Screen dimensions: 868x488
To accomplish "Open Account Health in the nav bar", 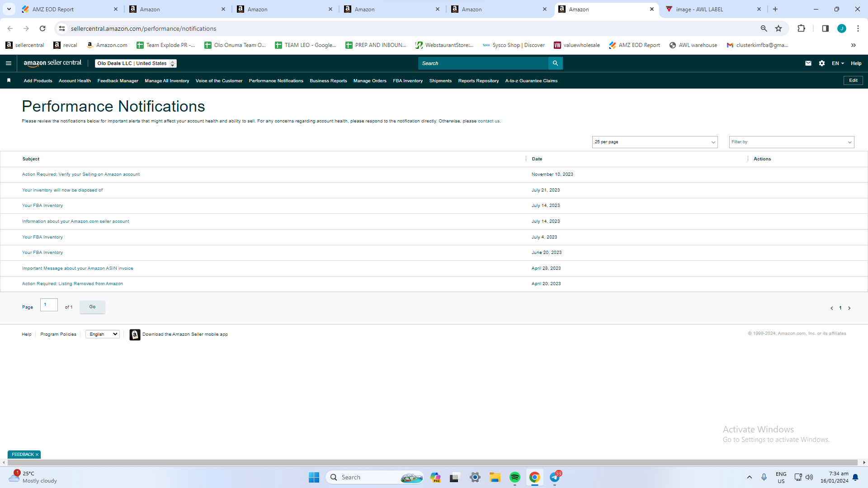I will click(75, 81).
